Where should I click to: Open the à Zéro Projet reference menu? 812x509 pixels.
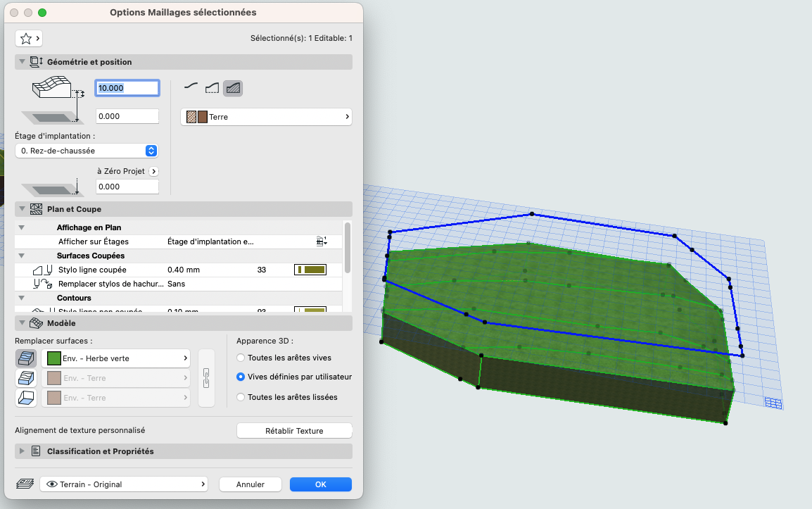(153, 171)
